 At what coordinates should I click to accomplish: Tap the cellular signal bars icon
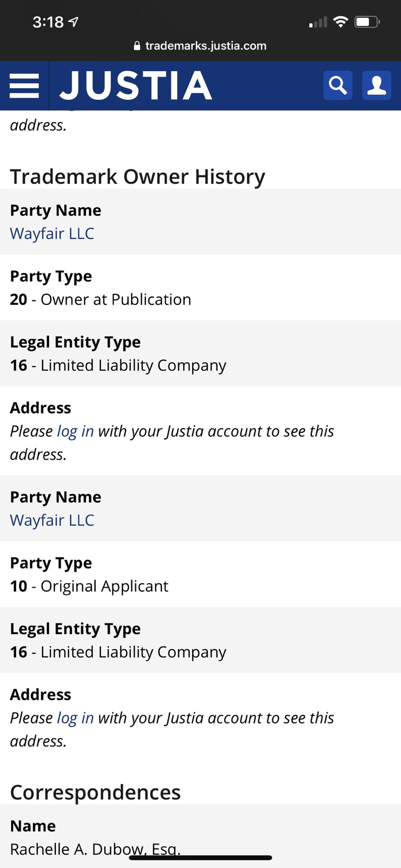(x=318, y=22)
